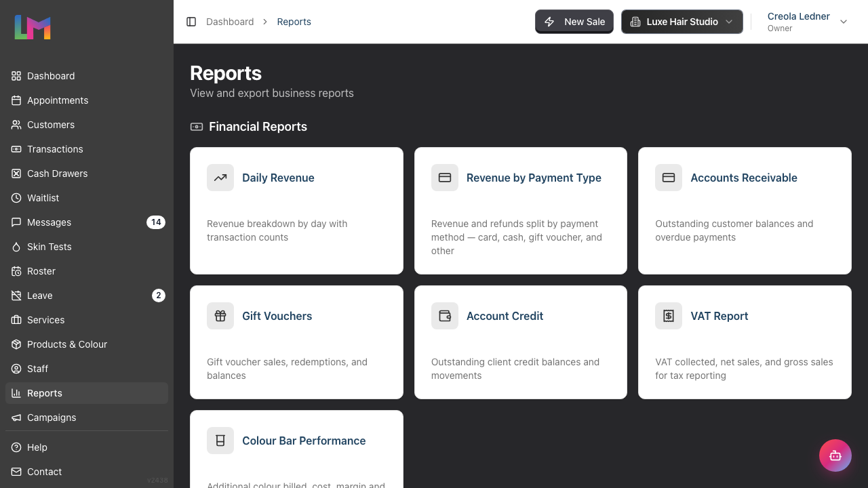Click the Revenue by Payment Type card icon
The image size is (868, 488).
445,178
